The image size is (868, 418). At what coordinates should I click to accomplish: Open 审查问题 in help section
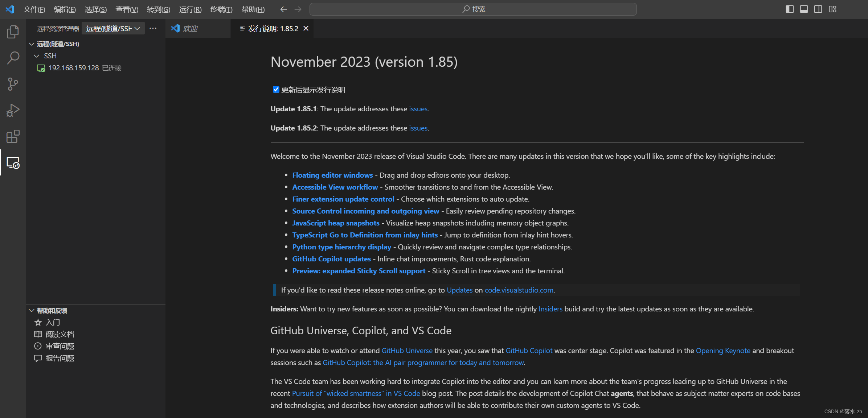(x=96, y=346)
